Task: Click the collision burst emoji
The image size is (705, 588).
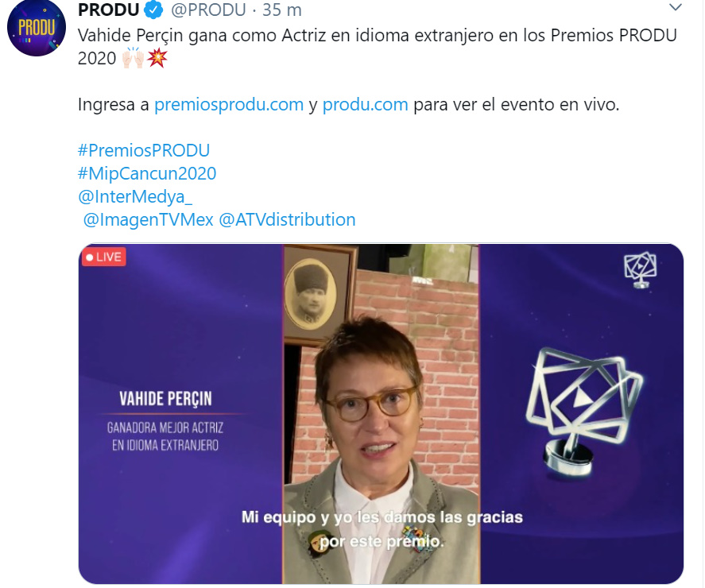Action: [x=157, y=57]
